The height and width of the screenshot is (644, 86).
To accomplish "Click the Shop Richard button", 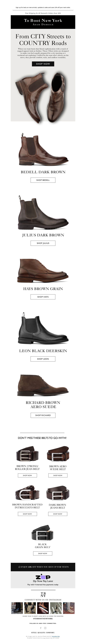I will (x=43, y=415).
